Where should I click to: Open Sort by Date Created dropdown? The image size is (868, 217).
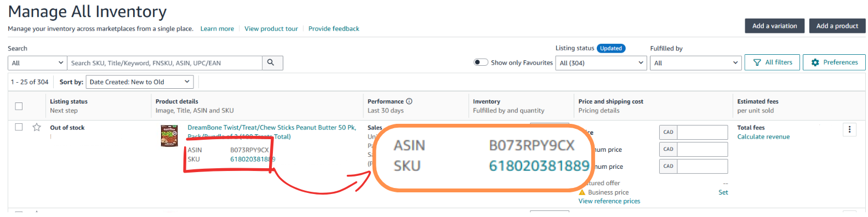tap(140, 82)
